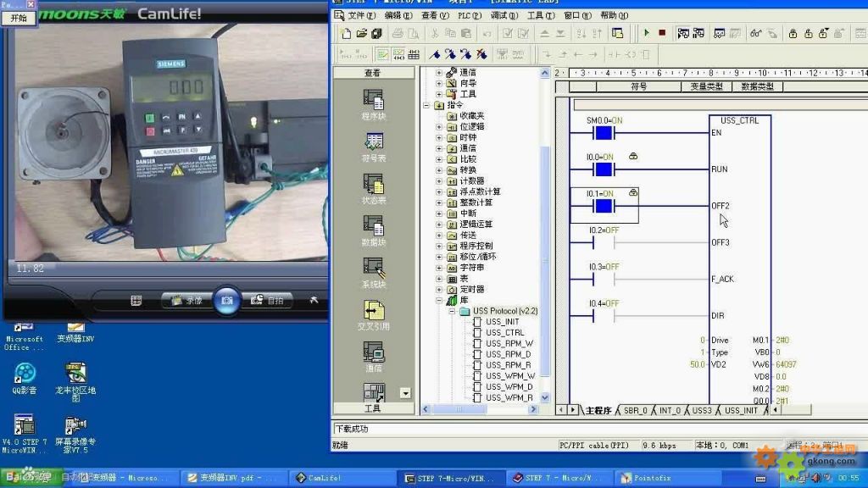Switch to the INT_0 tab
868x488 pixels.
point(670,411)
